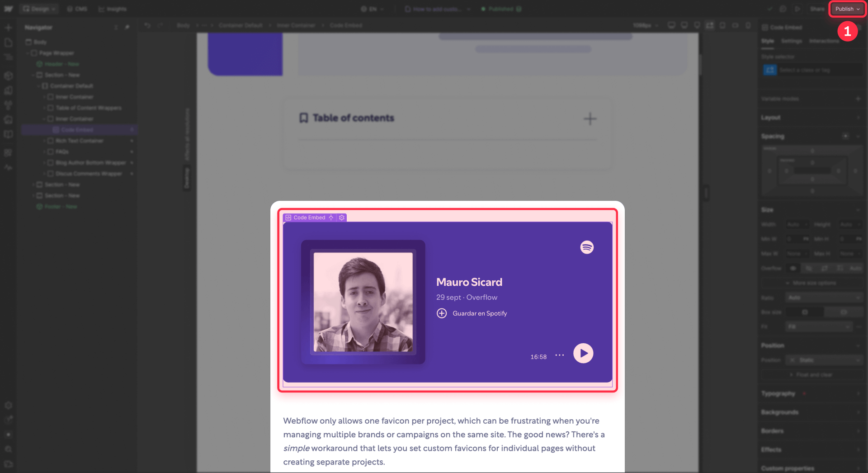868x473 pixels.
Task: Play the Mauro Sicard Spotify episode
Action: (583, 353)
